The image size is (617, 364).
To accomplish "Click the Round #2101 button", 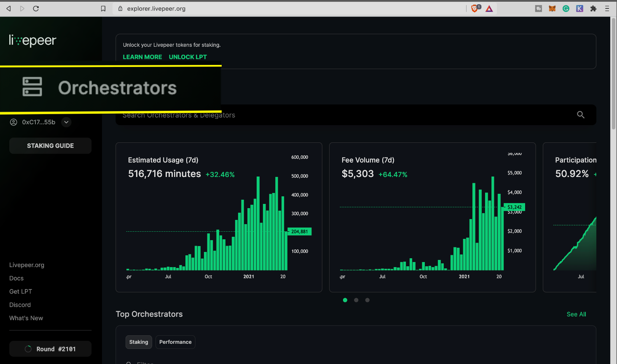I will pos(51,349).
